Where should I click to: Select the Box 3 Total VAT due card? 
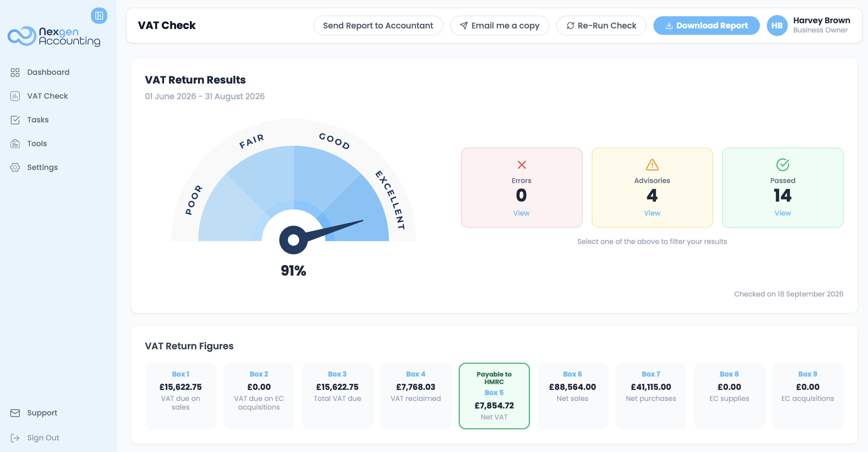337,396
